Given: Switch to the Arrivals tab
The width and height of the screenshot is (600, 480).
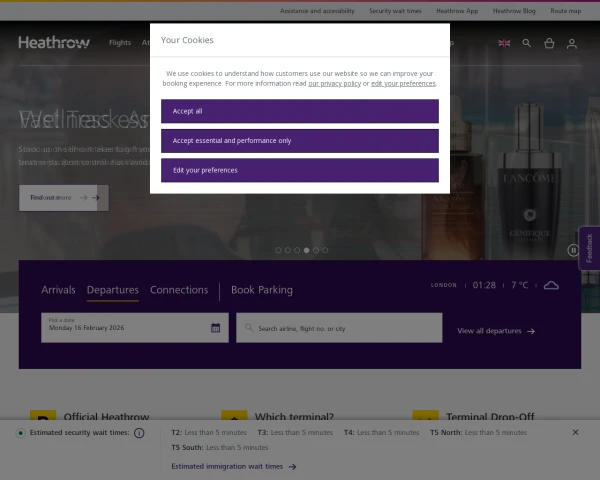Looking at the screenshot, I should pos(58,290).
